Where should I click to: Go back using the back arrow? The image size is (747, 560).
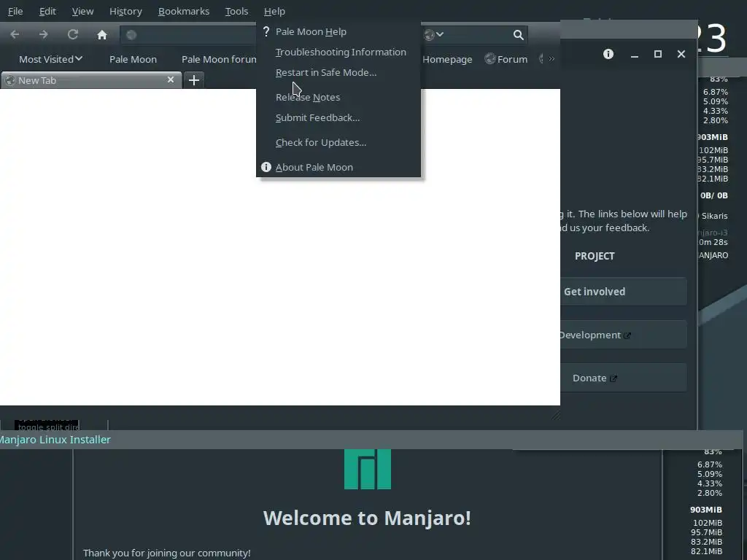point(15,34)
